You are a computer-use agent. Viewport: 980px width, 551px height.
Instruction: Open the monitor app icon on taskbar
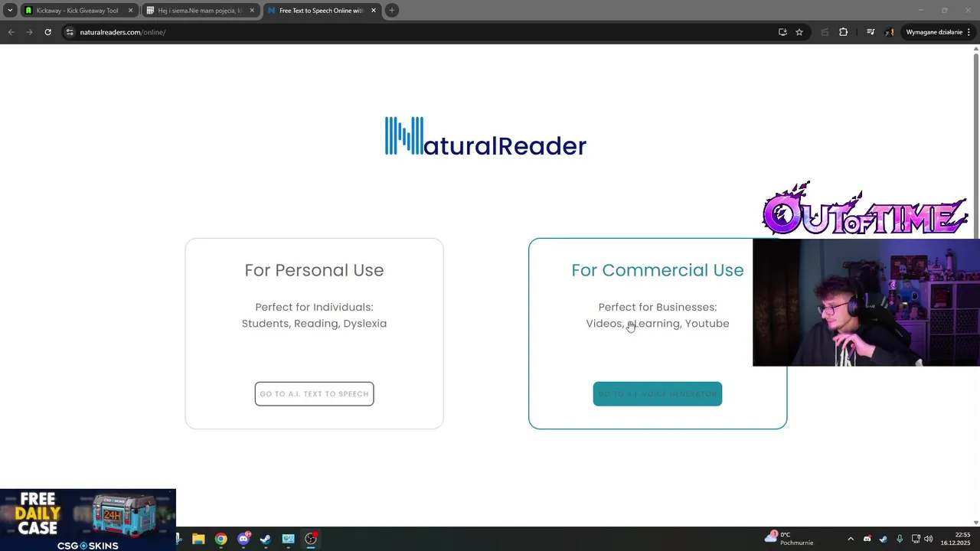(x=288, y=539)
